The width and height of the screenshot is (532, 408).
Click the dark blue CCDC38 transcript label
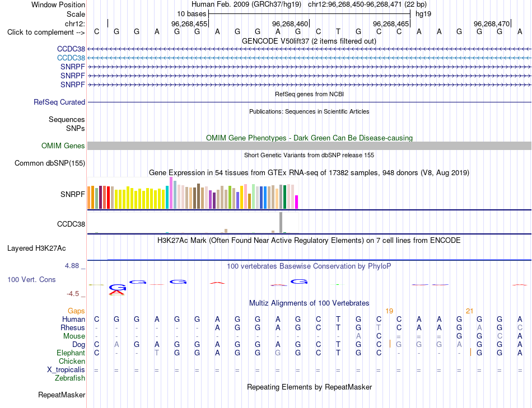(x=71, y=49)
